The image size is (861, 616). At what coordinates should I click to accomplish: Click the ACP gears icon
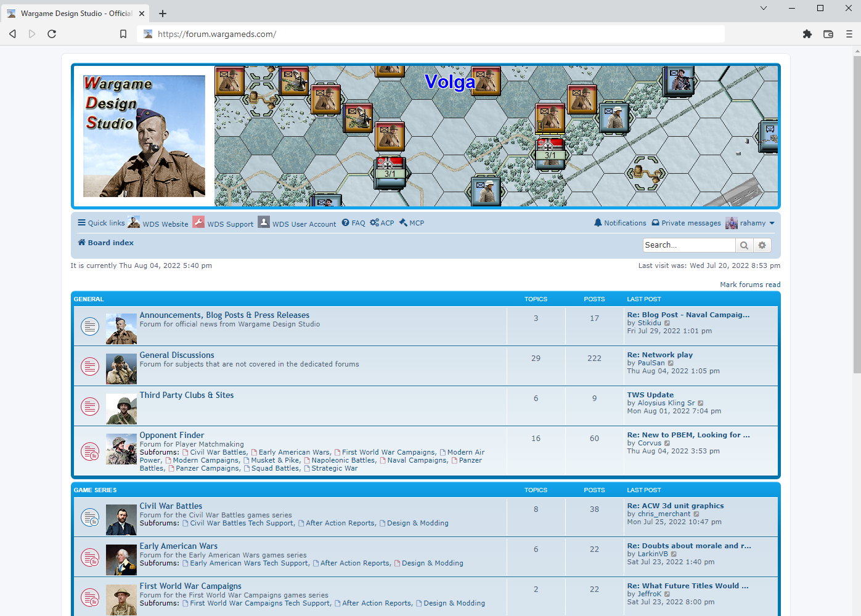(x=374, y=222)
